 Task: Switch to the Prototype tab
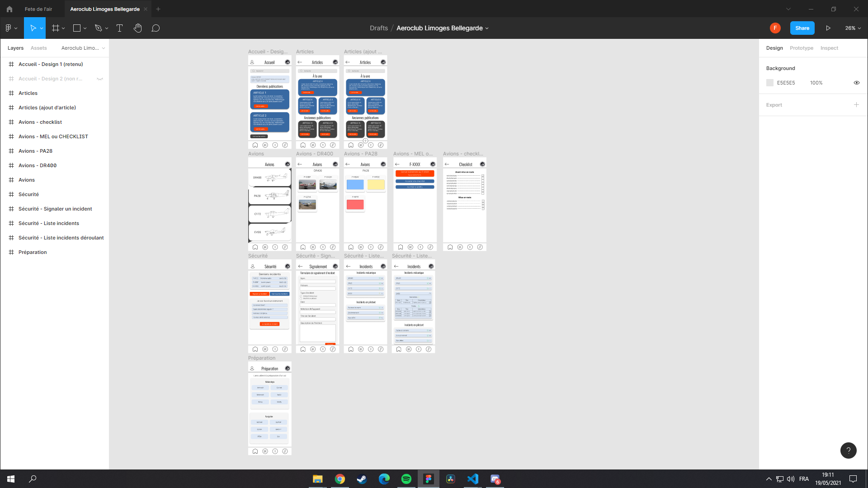[801, 48]
